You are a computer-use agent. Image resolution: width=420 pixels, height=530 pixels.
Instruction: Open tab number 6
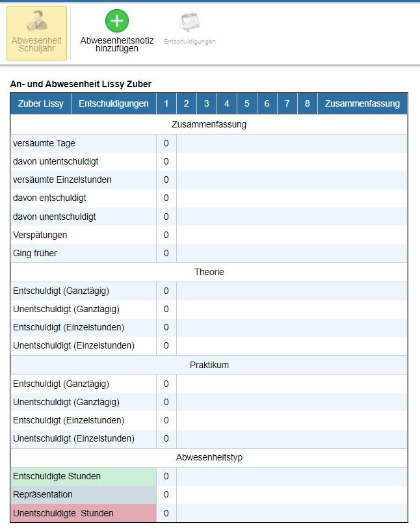pos(267,104)
